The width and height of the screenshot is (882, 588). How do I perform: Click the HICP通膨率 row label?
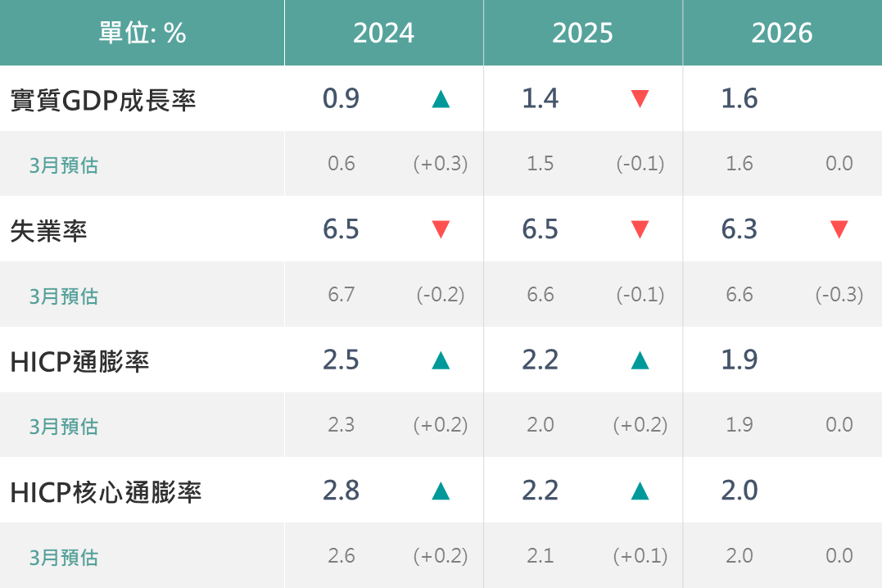[79, 361]
